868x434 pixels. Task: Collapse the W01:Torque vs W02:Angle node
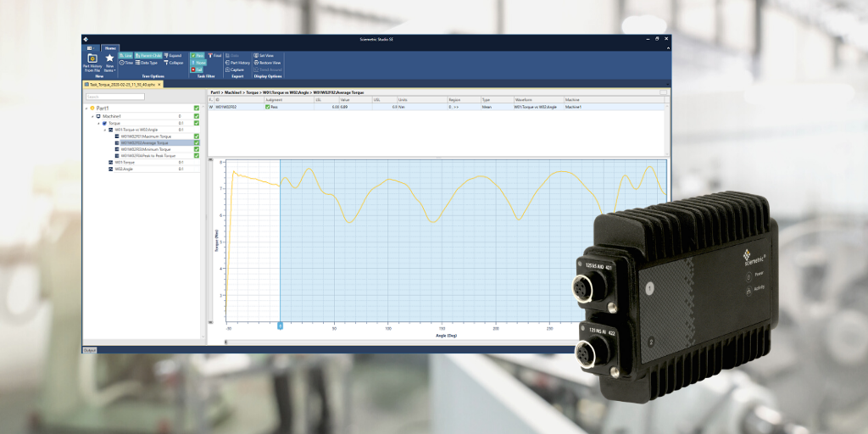[x=104, y=130]
